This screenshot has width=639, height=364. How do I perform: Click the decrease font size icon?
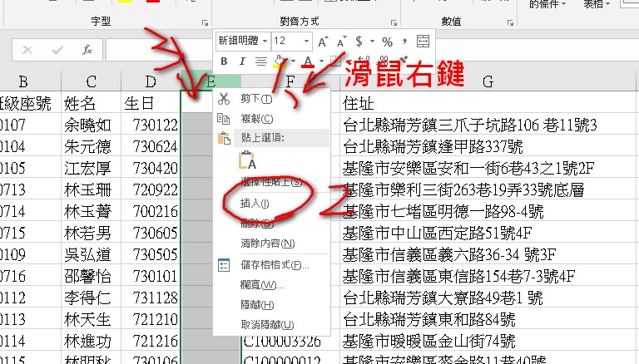pos(342,41)
